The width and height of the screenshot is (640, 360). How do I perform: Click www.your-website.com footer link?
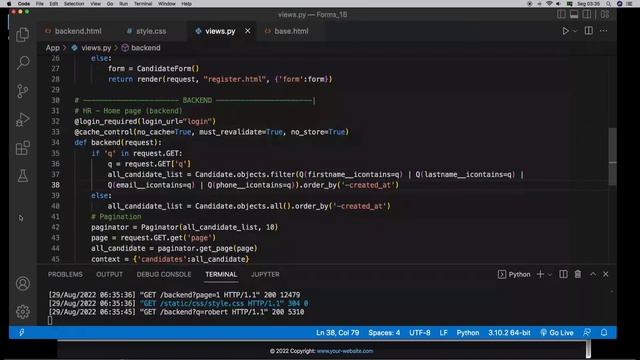345,351
